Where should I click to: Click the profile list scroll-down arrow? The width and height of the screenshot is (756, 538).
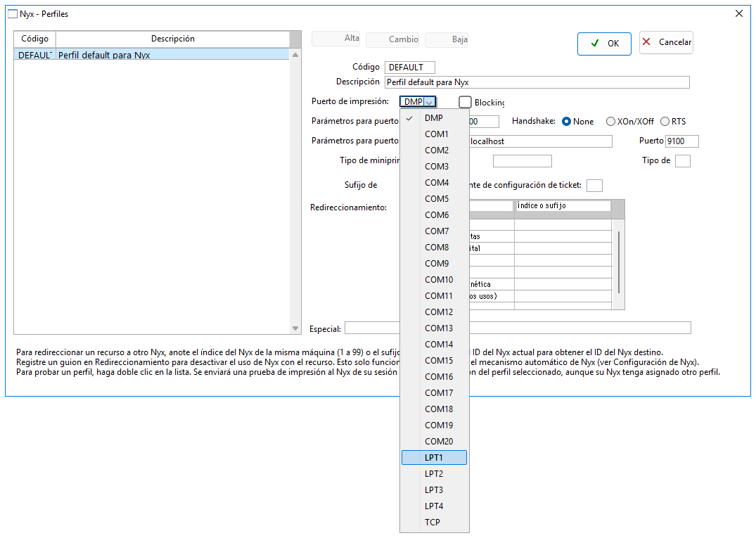click(295, 328)
